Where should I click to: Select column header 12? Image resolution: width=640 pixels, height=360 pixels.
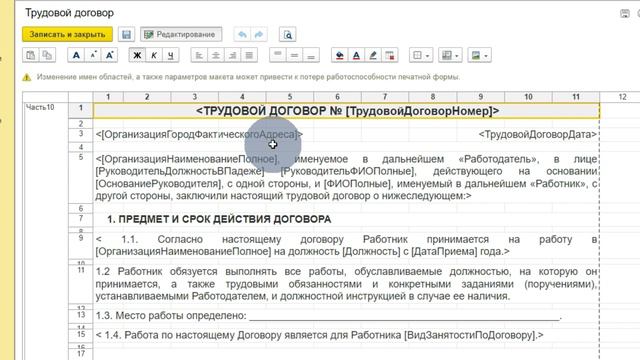pos(622,97)
